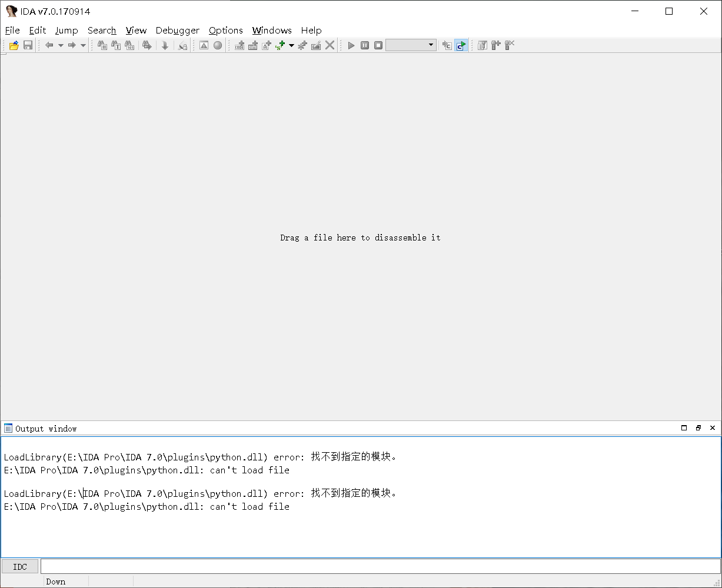Click the binoculars text search icon
Screen dimensions: 722x588
[x=116, y=45]
